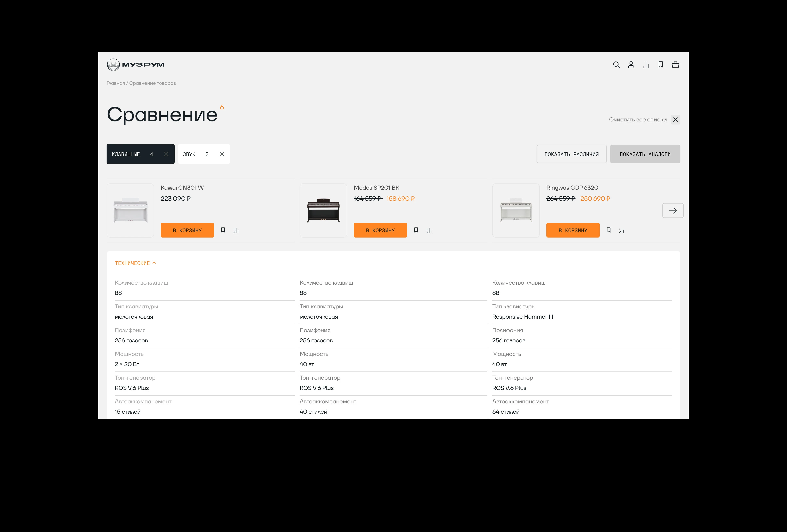Click the compare icon under Medeli SP201 BK
Viewport: 787px width, 532px height.
(429, 230)
